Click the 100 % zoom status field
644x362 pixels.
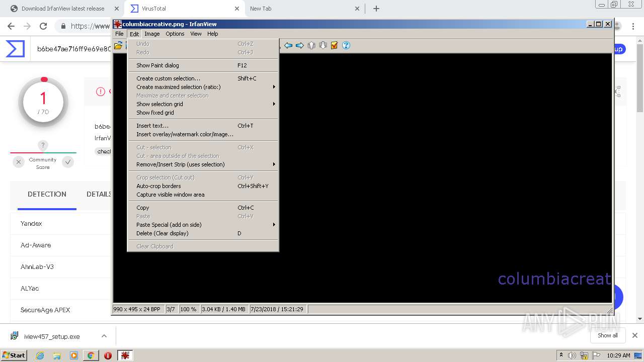189,309
